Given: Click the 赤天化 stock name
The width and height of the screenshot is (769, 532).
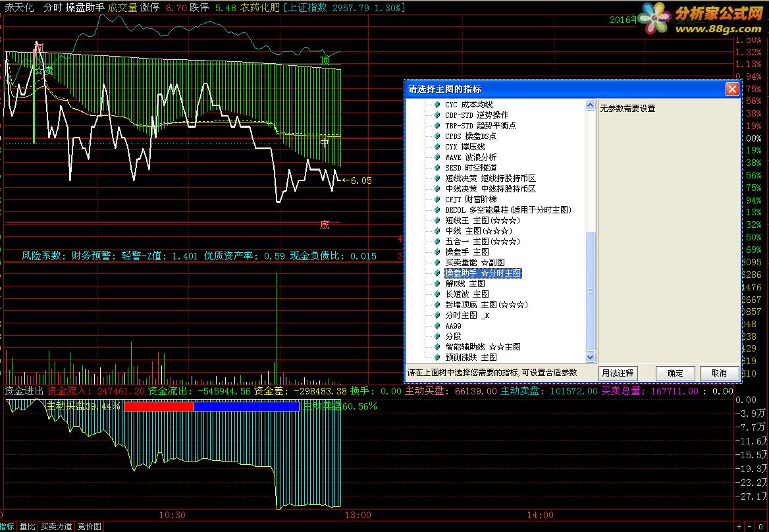Looking at the screenshot, I should tap(19, 8).
